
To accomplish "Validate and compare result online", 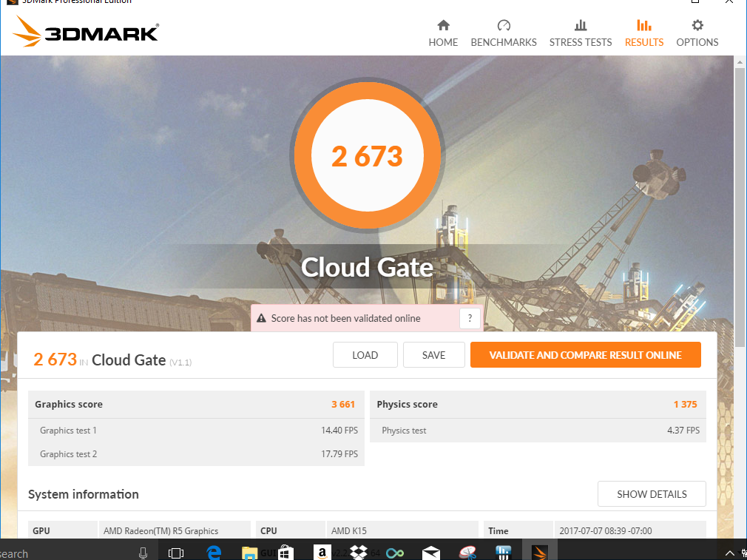I will click(x=585, y=355).
